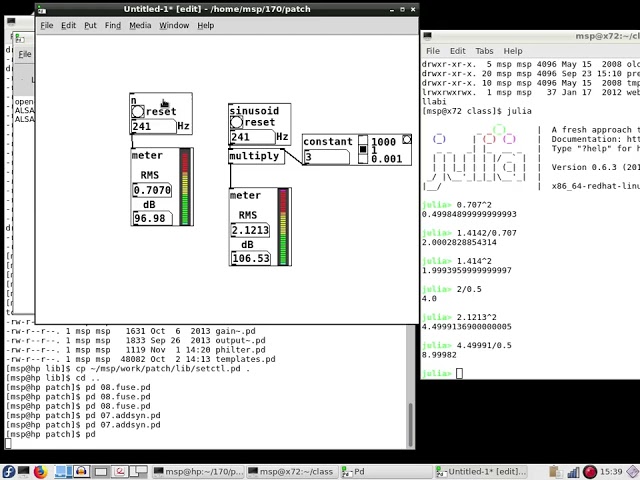Switch to msp@x72:~/class taskbar window
Viewport: 640px width, 480px height.
[x=291, y=472]
